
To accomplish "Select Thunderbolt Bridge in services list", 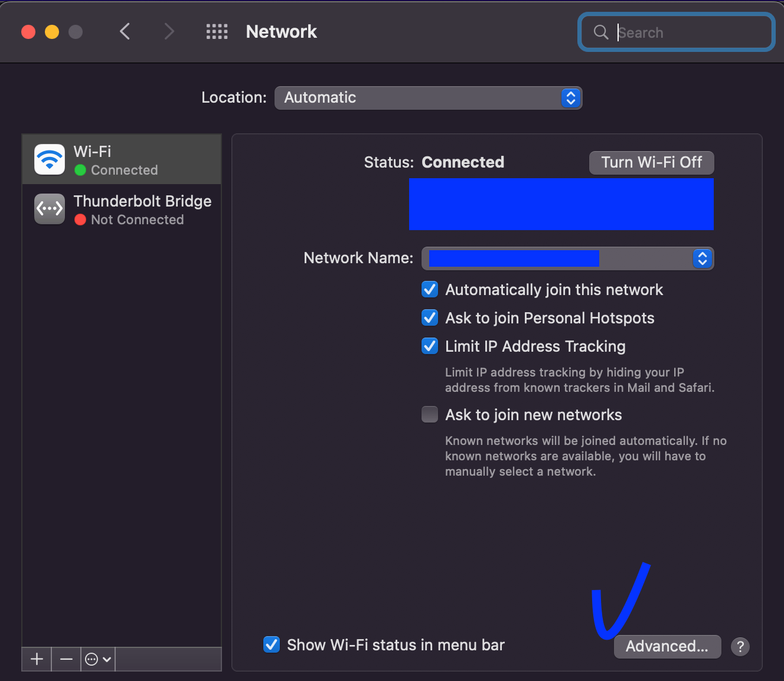I will (x=122, y=209).
